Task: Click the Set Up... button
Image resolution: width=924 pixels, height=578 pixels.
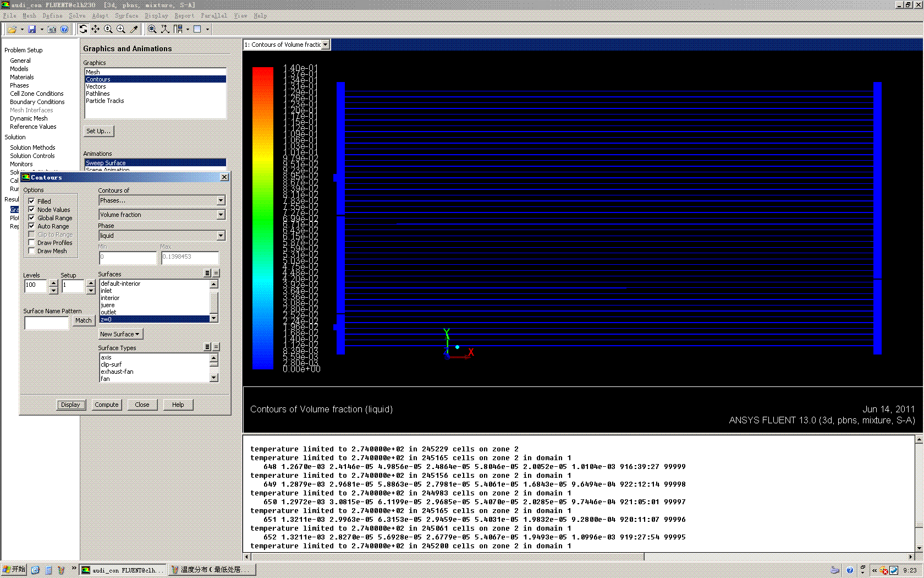Action: (99, 131)
